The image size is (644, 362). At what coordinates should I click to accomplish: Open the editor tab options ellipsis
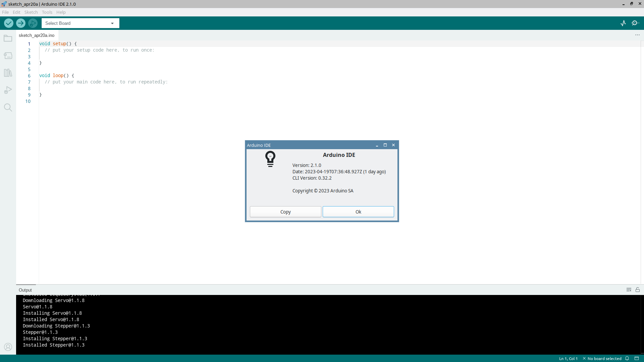coord(637,35)
